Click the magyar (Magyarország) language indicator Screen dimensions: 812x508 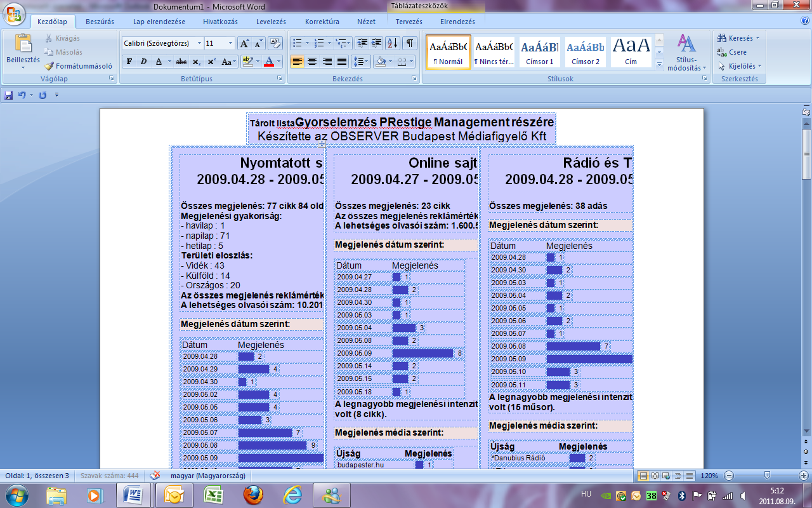pos(207,475)
